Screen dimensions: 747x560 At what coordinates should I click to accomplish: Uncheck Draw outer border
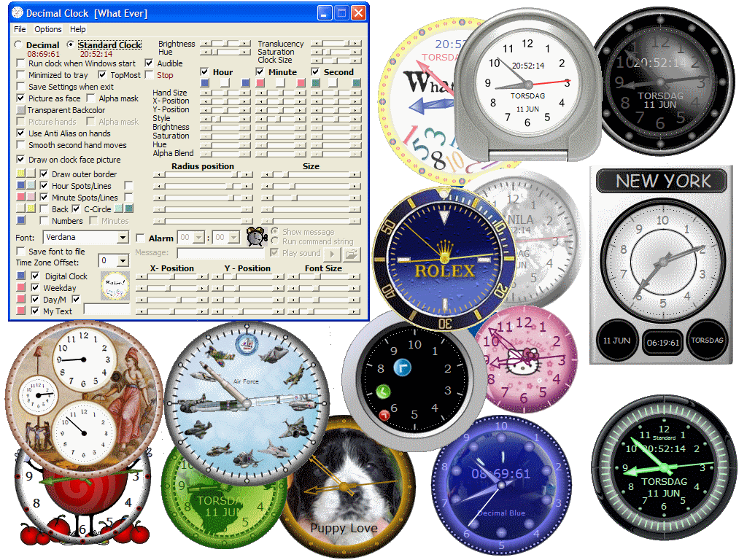pyautogui.click(x=44, y=174)
